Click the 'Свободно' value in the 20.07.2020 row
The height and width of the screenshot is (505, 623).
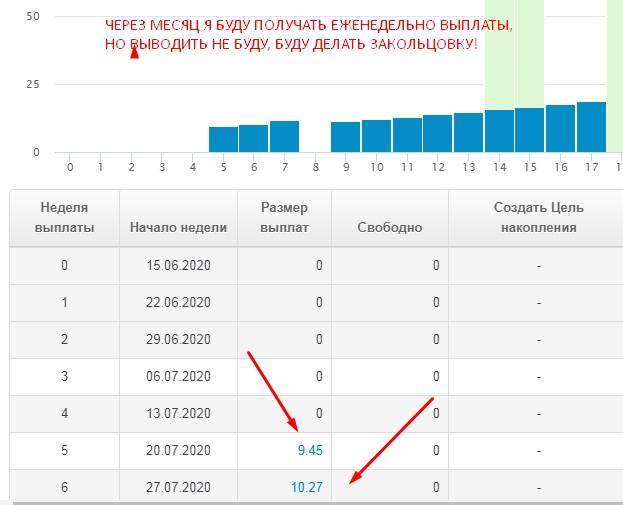pyautogui.click(x=436, y=450)
